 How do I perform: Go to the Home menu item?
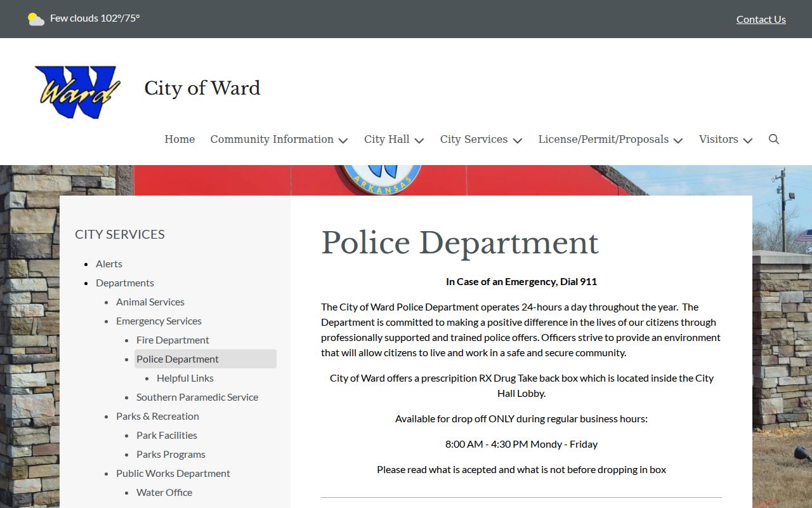point(180,139)
